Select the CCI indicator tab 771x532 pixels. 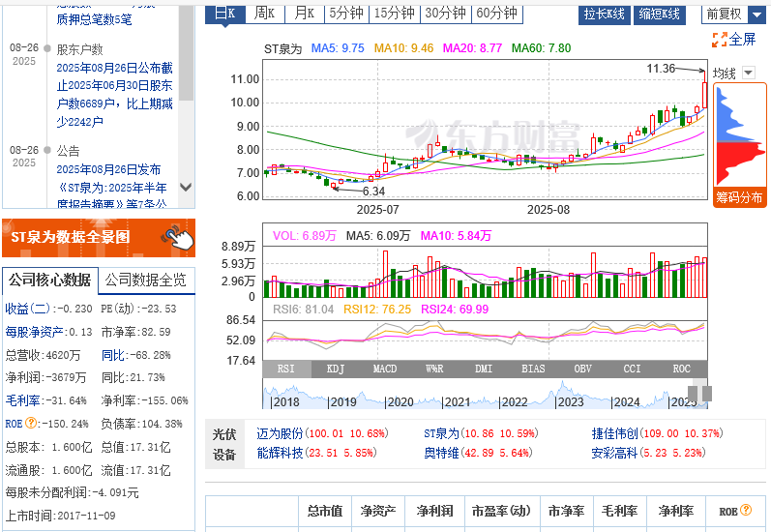point(633,369)
